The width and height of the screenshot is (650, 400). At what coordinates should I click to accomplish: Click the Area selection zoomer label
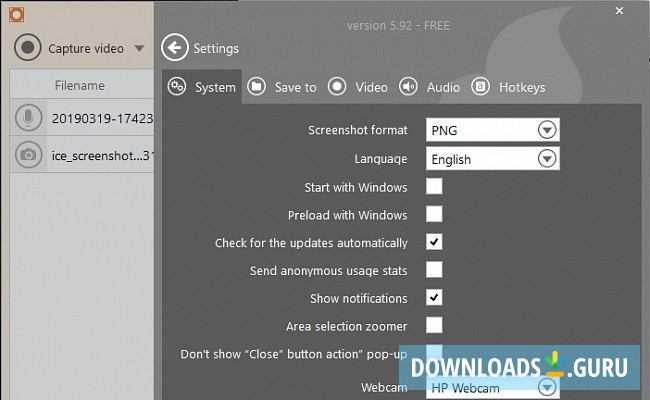pos(347,326)
